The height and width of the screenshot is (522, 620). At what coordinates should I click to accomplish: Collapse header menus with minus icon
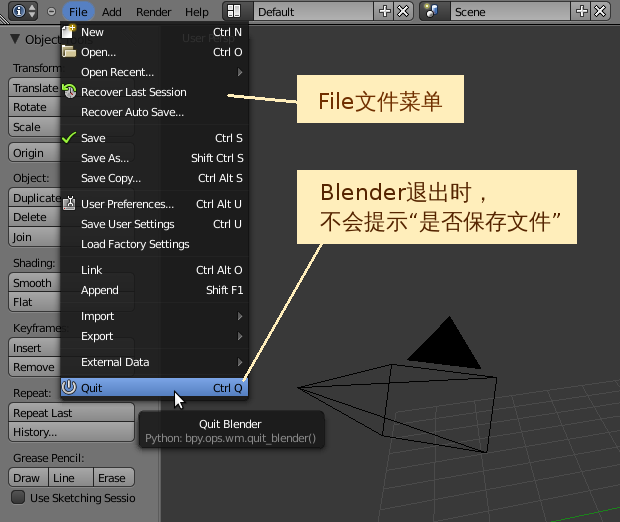point(51,11)
